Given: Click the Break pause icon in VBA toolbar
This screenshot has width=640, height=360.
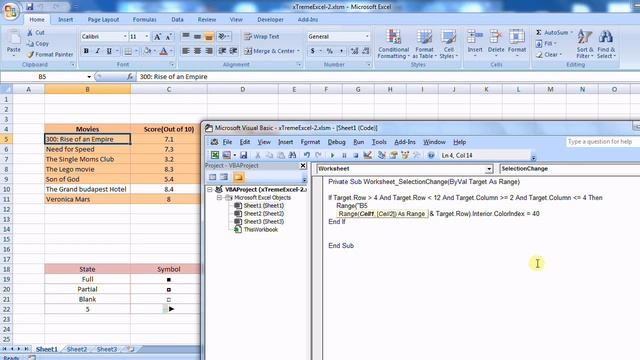Looking at the screenshot, I should tap(344, 156).
